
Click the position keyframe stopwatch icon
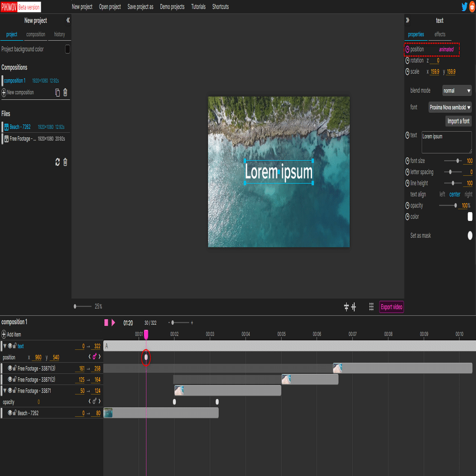(407, 49)
